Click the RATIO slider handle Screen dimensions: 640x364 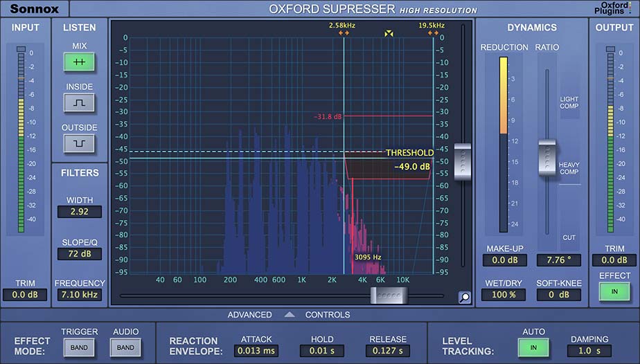coord(547,157)
